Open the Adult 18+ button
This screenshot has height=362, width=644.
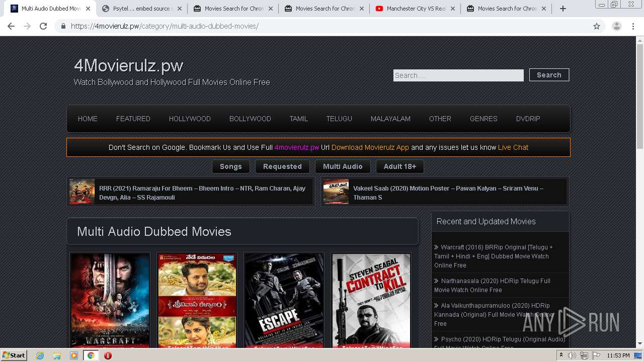tap(400, 166)
